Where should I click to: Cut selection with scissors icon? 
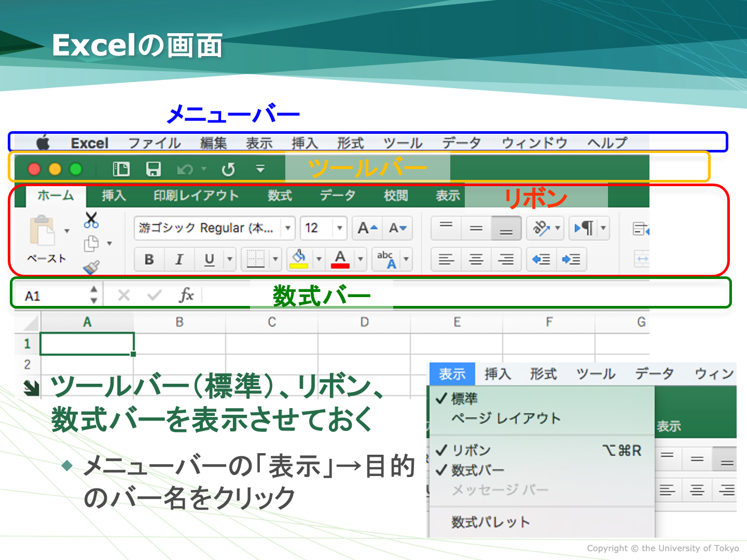91,220
